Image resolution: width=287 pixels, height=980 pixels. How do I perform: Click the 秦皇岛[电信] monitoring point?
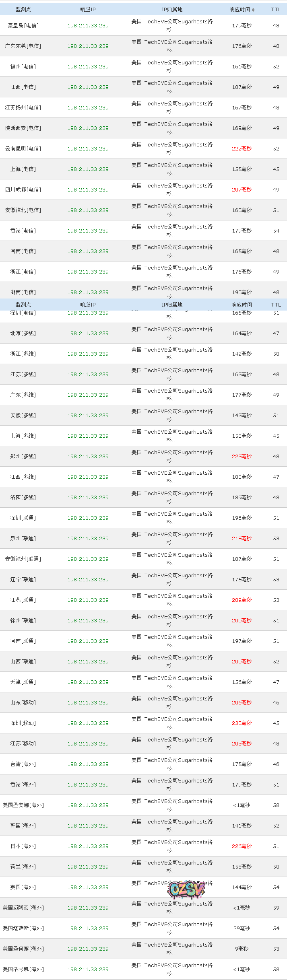tap(23, 25)
